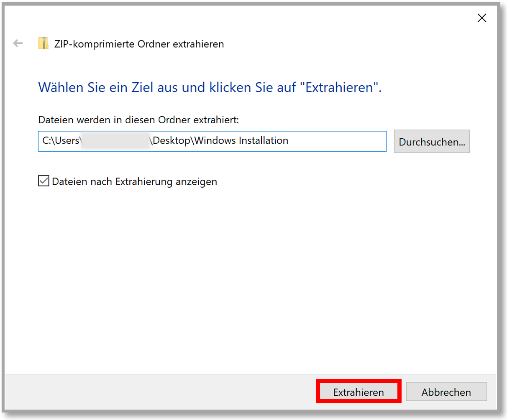Click the back arrow in dialog header
507x420 pixels.
[x=18, y=43]
